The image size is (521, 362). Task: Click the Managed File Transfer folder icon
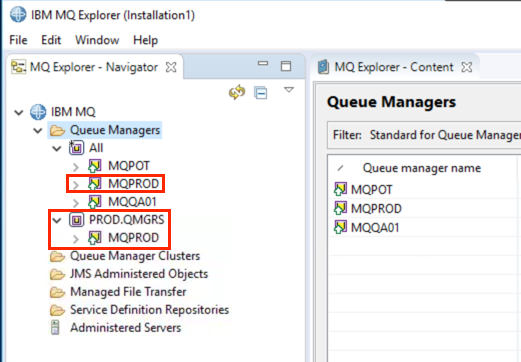pos(57,292)
